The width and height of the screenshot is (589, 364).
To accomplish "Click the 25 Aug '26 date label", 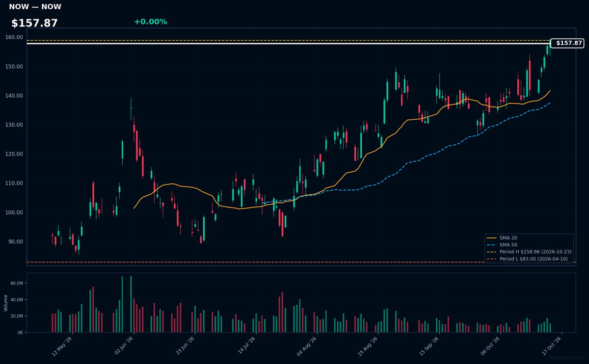I will click(367, 346).
